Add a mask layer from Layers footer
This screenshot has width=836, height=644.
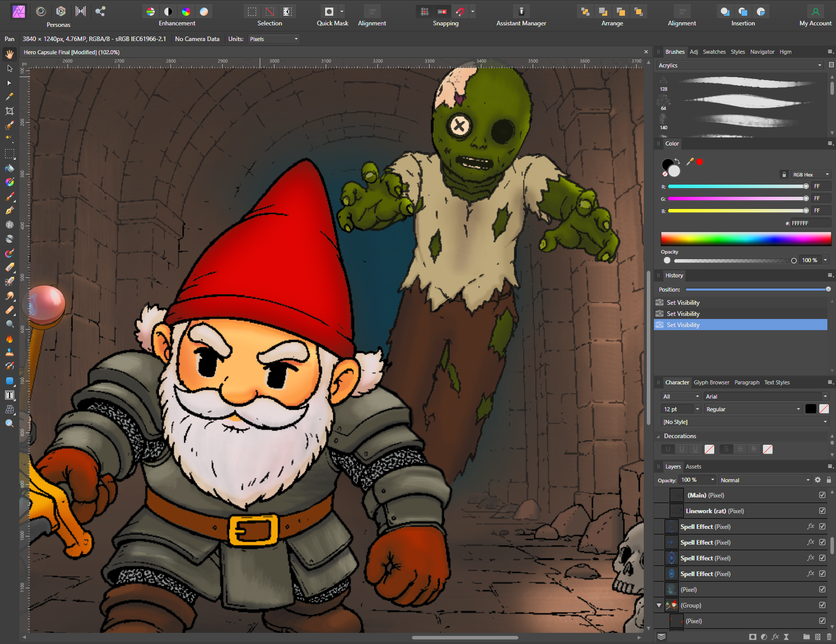[x=753, y=637]
